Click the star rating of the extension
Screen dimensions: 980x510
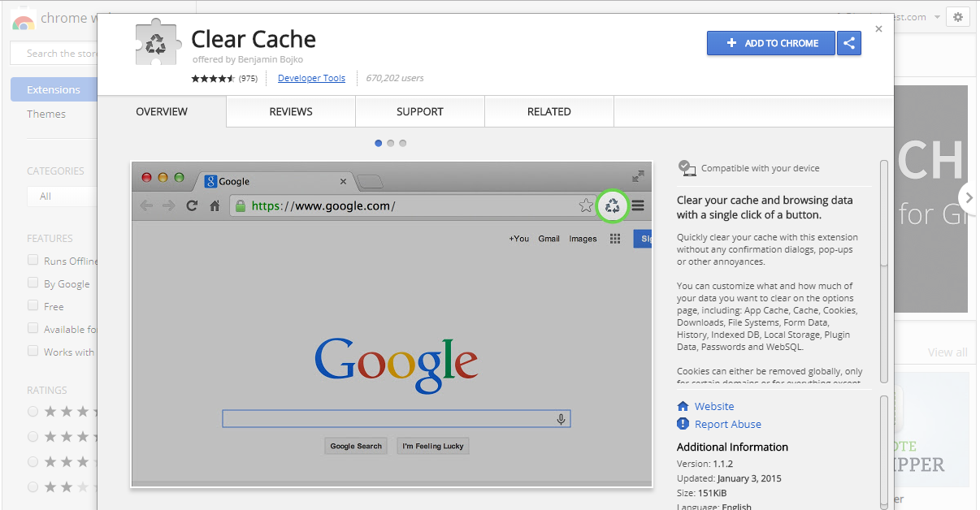coord(213,79)
